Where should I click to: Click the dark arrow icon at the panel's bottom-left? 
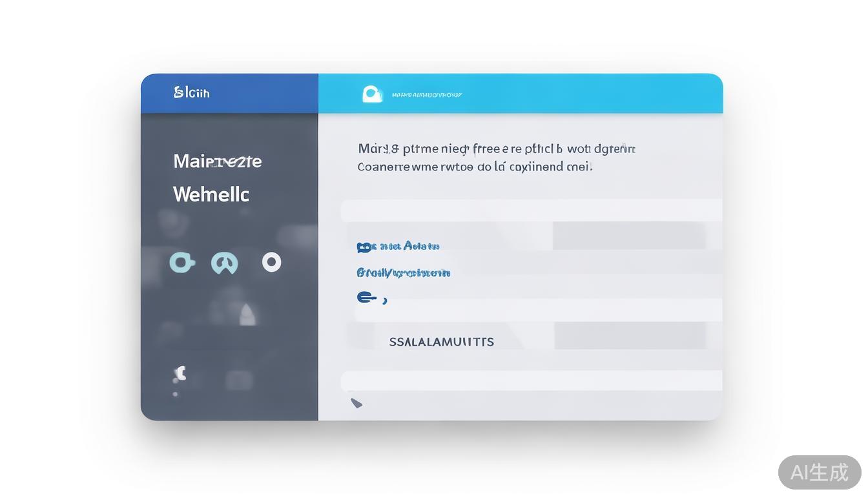point(356,403)
